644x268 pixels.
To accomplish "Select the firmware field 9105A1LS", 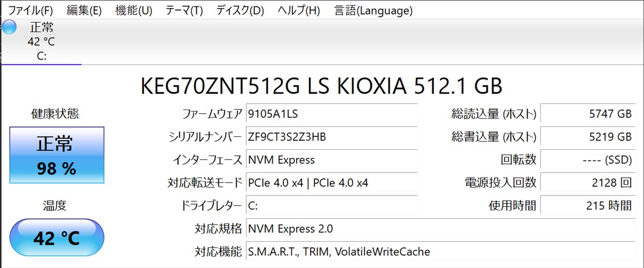I will pos(332,114).
